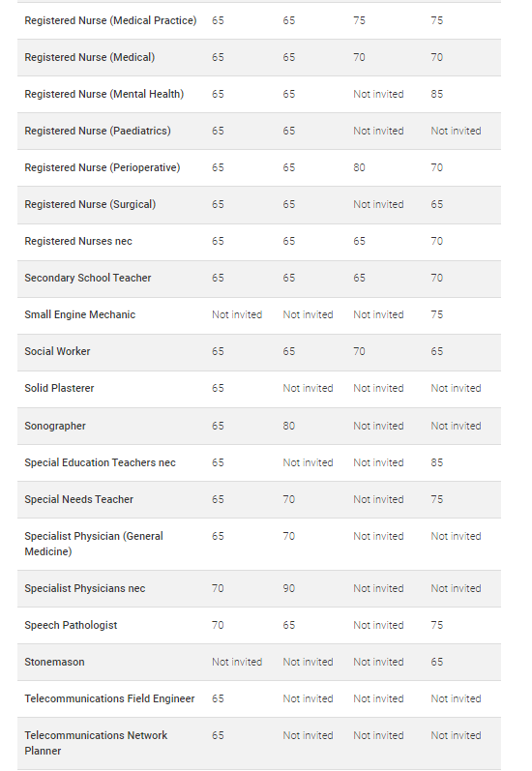Select the Registered Nurses nec row
Screen dimensions: 532x771
(259, 242)
